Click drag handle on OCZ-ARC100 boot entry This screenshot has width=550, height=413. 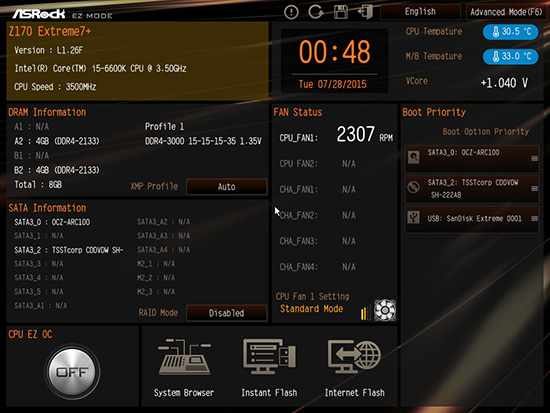[x=534, y=159]
